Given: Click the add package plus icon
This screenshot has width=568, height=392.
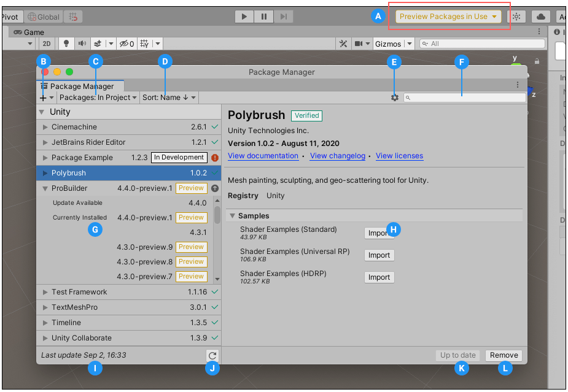Looking at the screenshot, I should (44, 97).
